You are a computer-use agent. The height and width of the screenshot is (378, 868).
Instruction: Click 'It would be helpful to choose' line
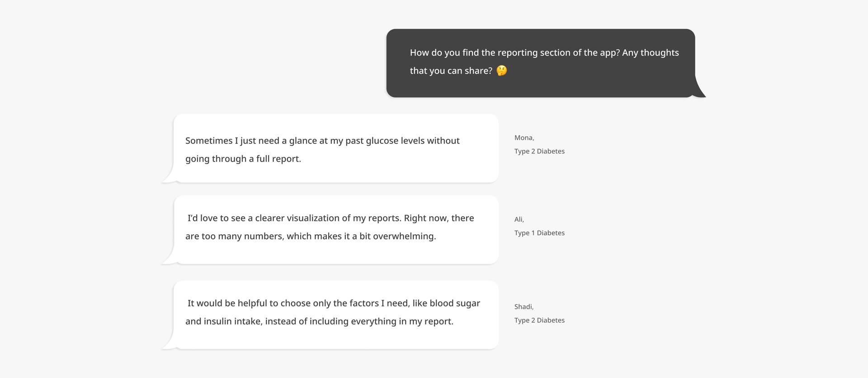[x=334, y=303]
